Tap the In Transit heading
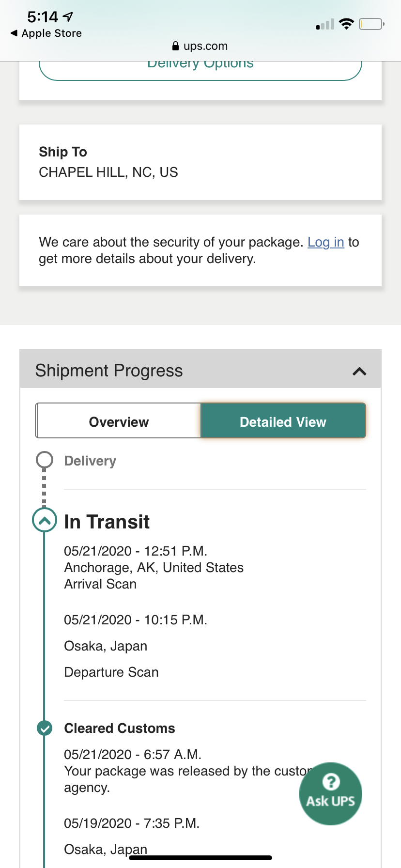 pyautogui.click(x=107, y=522)
